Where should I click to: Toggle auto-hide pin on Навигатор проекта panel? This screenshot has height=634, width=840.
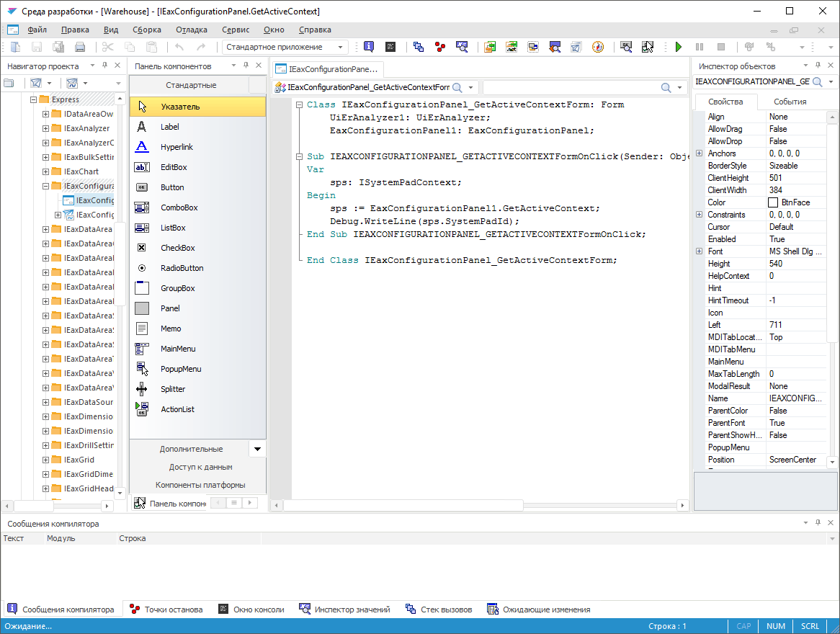click(x=104, y=66)
